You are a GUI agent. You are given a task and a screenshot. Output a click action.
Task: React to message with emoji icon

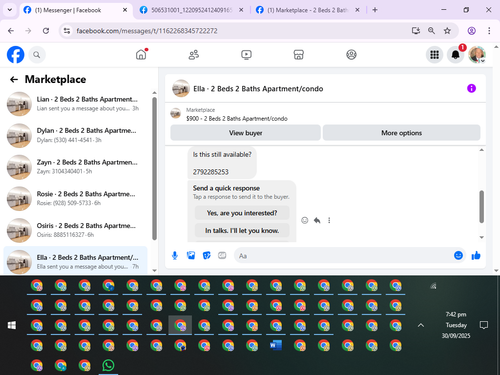305,220
